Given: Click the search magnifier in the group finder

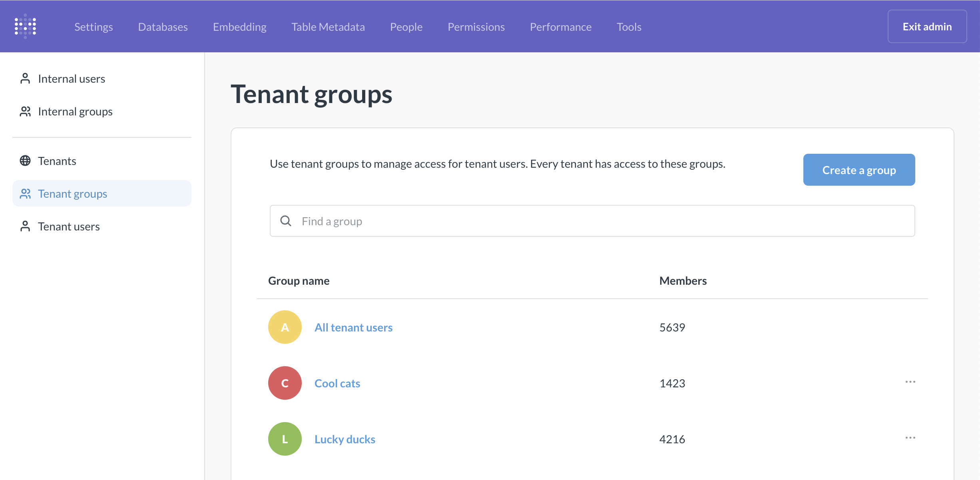Looking at the screenshot, I should (286, 220).
